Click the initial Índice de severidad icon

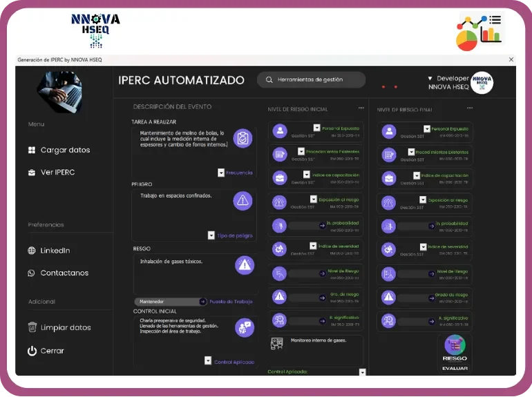[279, 249]
